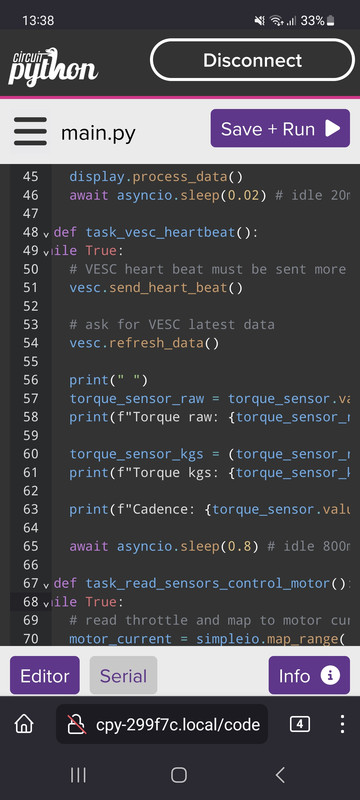Tap the insecure connection padlock icon
This screenshot has height=800, width=360.
pos(76,723)
